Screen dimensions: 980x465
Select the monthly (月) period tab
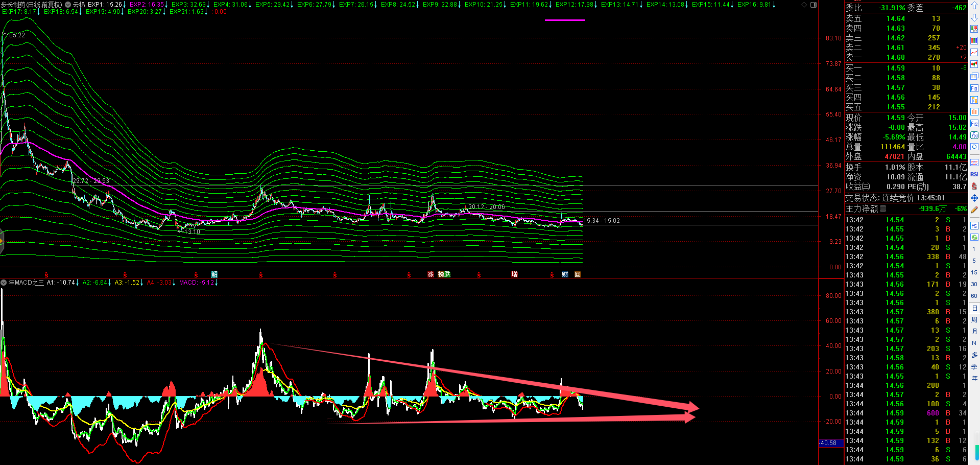pos(974,332)
